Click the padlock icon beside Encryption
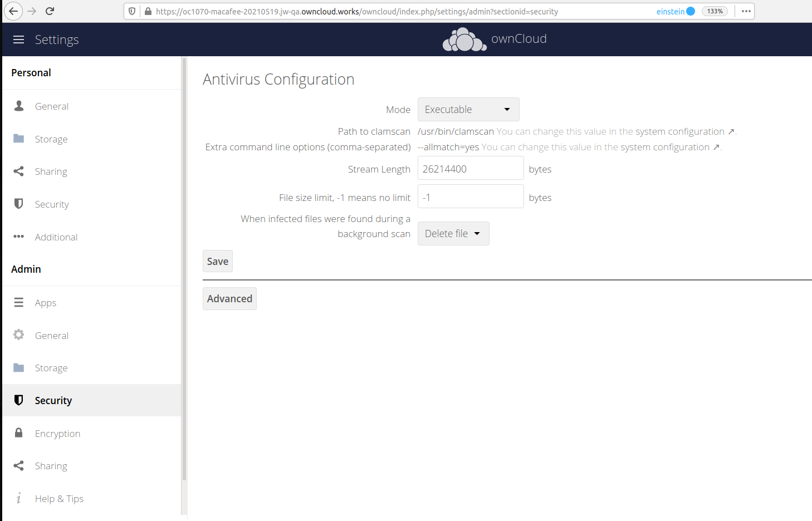The width and height of the screenshot is (812, 521). pyautogui.click(x=18, y=432)
